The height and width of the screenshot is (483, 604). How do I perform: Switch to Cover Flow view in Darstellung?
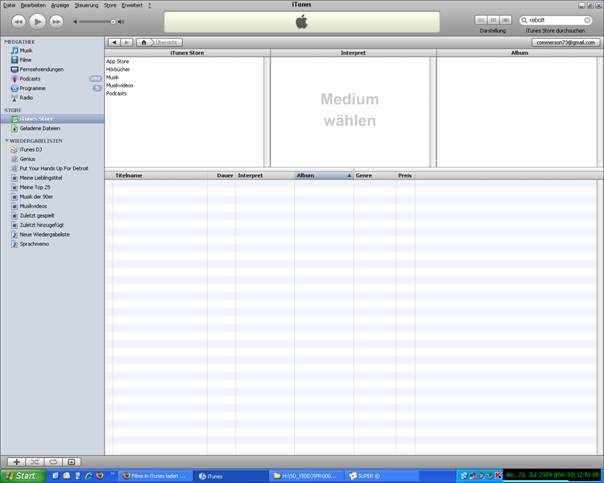[505, 20]
